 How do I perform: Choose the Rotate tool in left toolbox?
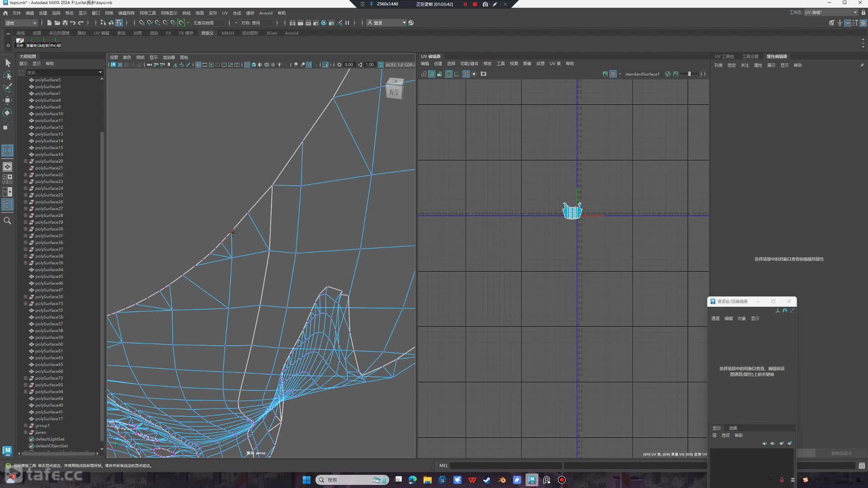pyautogui.click(x=8, y=113)
